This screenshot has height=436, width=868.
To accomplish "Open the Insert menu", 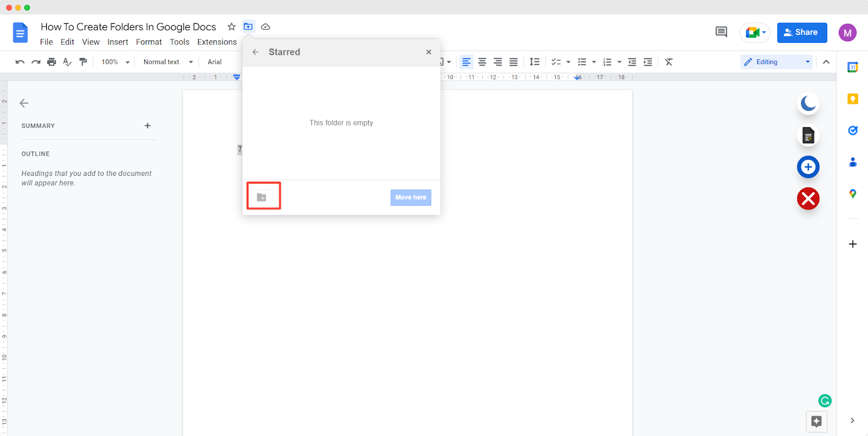I will pos(118,42).
